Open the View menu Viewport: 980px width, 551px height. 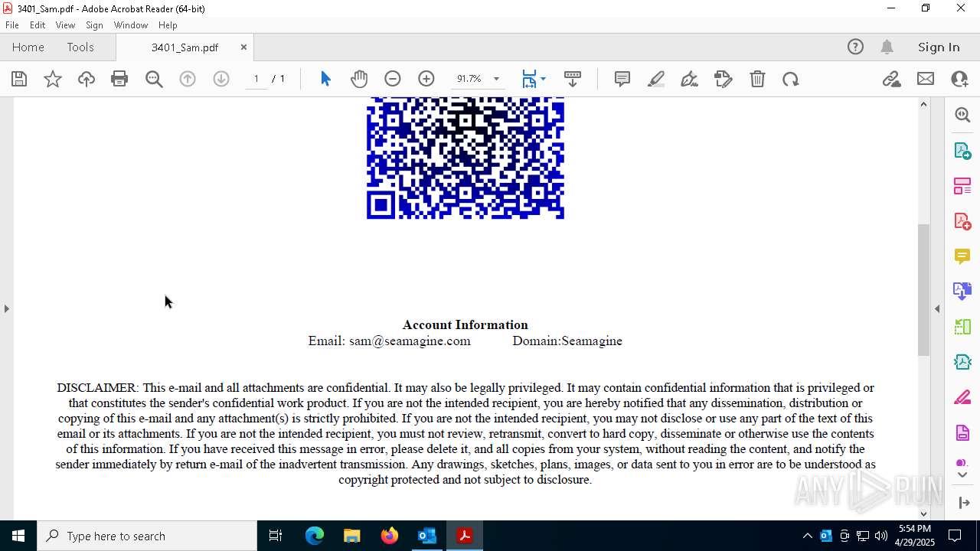click(65, 25)
